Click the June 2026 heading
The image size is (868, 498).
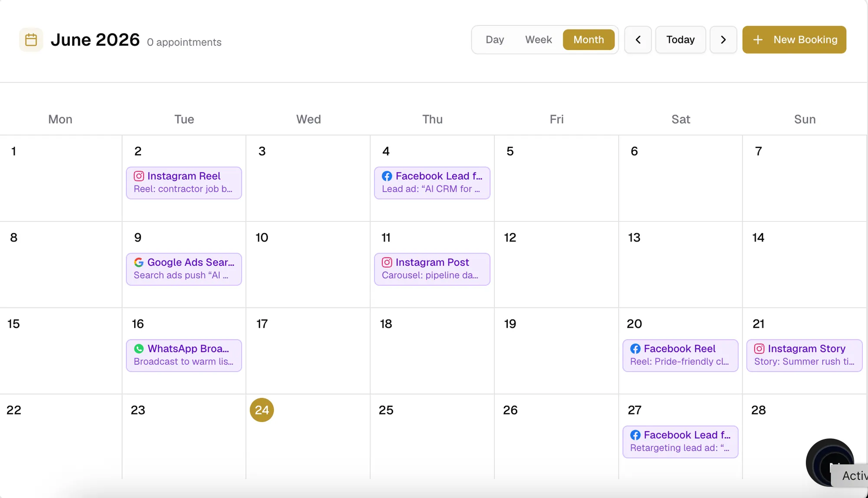(95, 40)
